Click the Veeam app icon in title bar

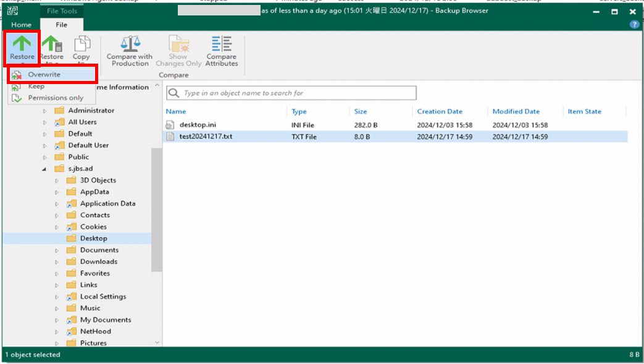point(12,11)
